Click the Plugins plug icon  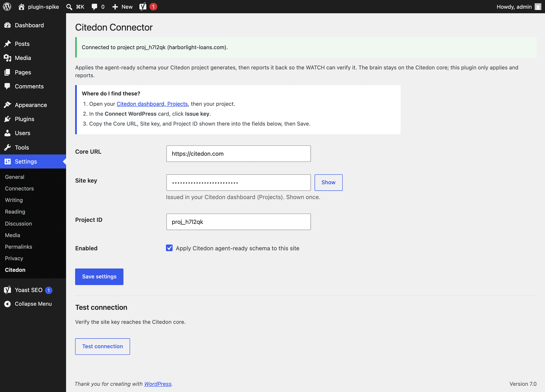pos(7,119)
